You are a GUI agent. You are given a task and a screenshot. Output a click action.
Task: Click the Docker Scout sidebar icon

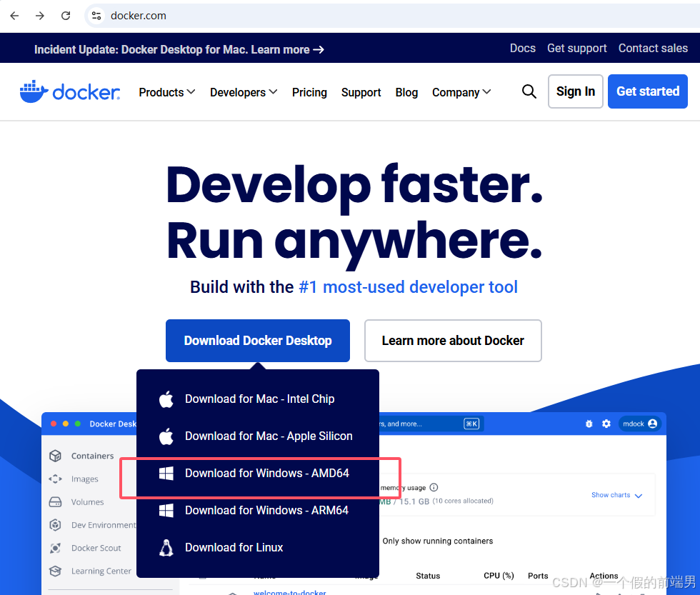[56, 548]
